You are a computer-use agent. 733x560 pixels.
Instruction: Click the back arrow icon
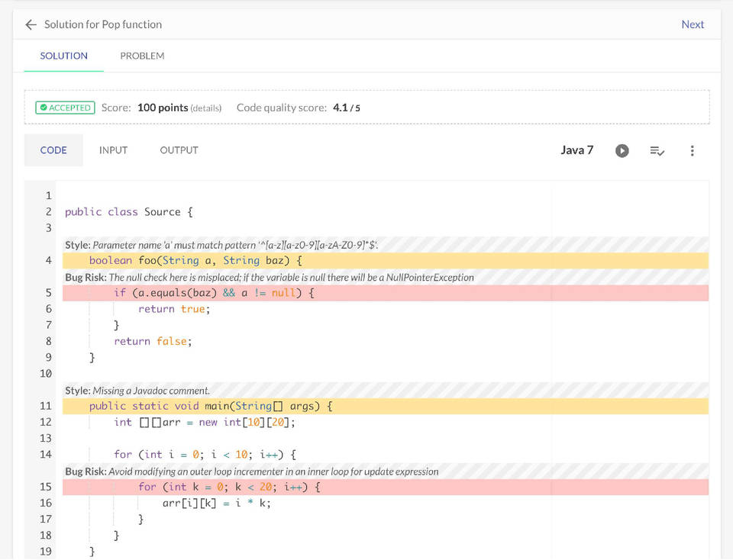31,24
